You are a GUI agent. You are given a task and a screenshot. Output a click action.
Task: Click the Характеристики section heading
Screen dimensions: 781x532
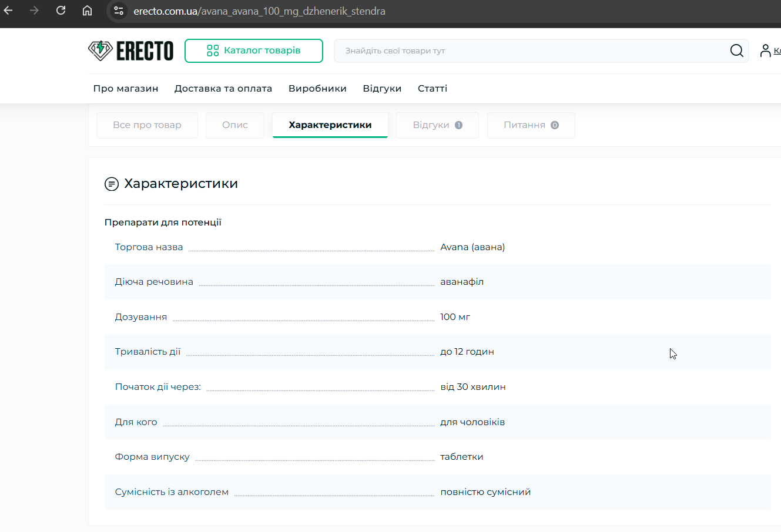pos(181,184)
